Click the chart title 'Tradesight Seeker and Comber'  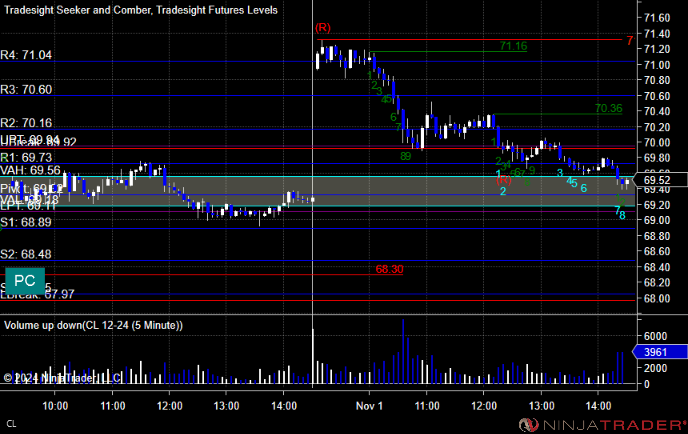point(77,10)
